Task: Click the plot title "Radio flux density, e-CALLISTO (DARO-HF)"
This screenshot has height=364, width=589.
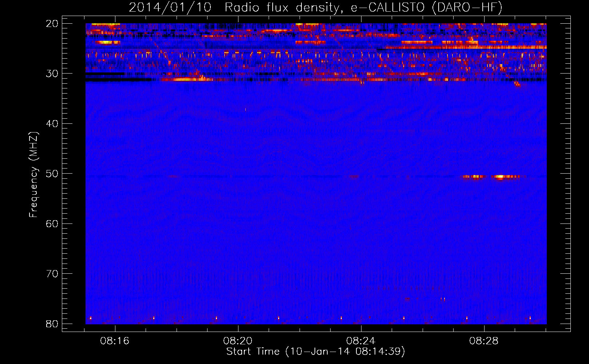Action: click(x=363, y=8)
